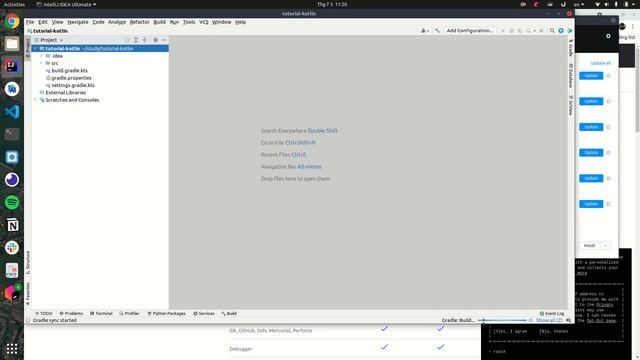Open the Terminal tool window tab
The image size is (640, 360).
point(101,313)
